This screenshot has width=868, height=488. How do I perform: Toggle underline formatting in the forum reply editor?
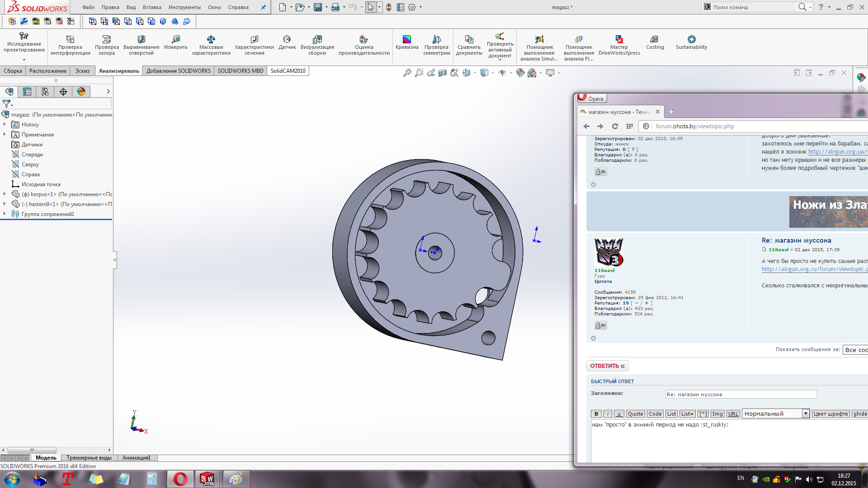coord(619,414)
